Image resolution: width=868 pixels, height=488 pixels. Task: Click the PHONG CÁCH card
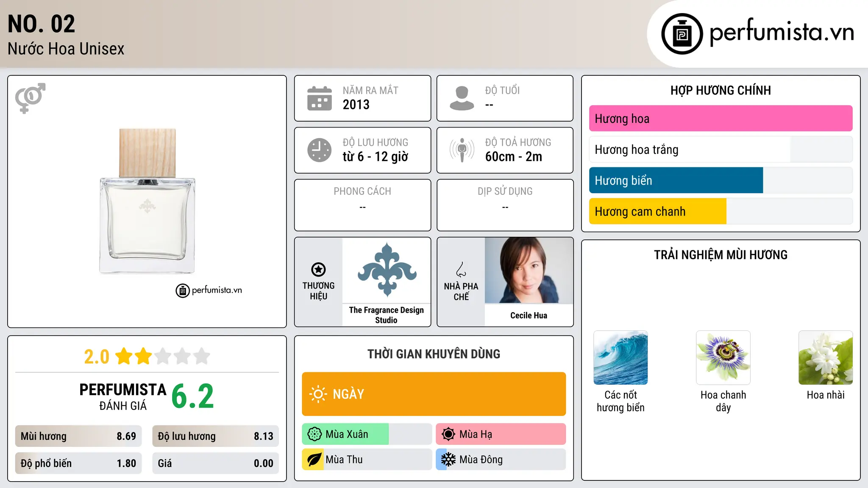(x=363, y=205)
